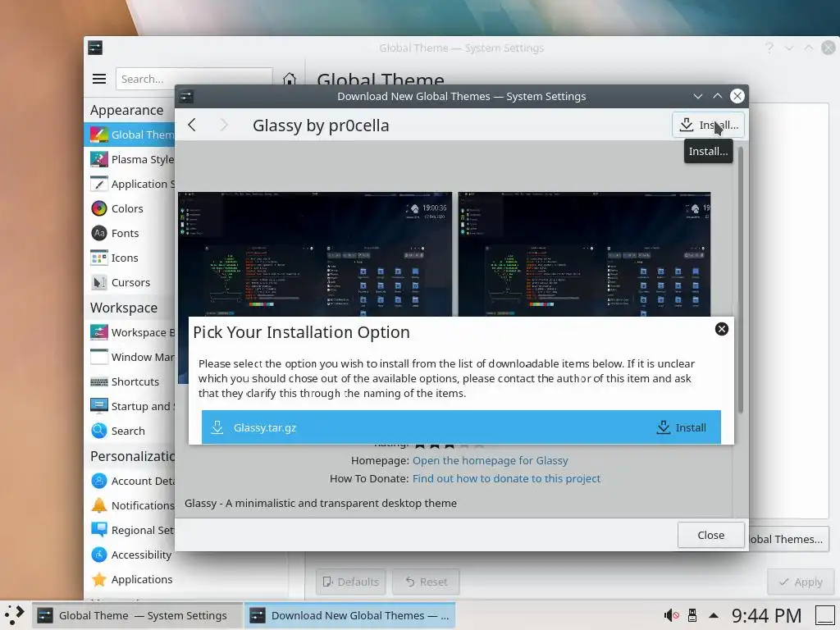840x630 pixels.
Task: Open the Cursors settings
Action: (x=130, y=282)
